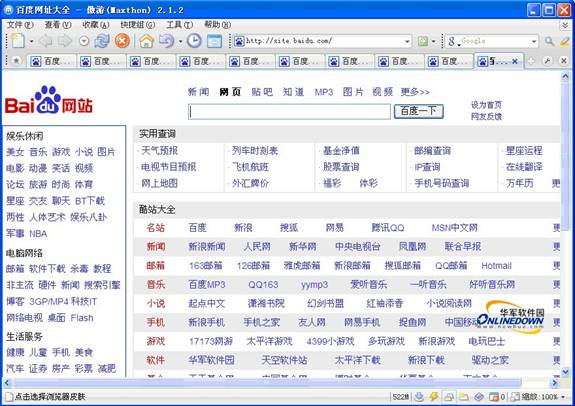Go to the Home page icon
The width and height of the screenshot is (575, 406).
(146, 41)
